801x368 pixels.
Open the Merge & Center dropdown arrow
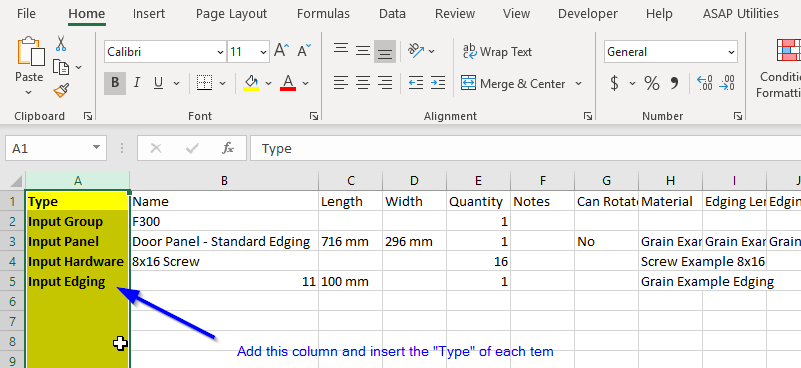(x=578, y=83)
